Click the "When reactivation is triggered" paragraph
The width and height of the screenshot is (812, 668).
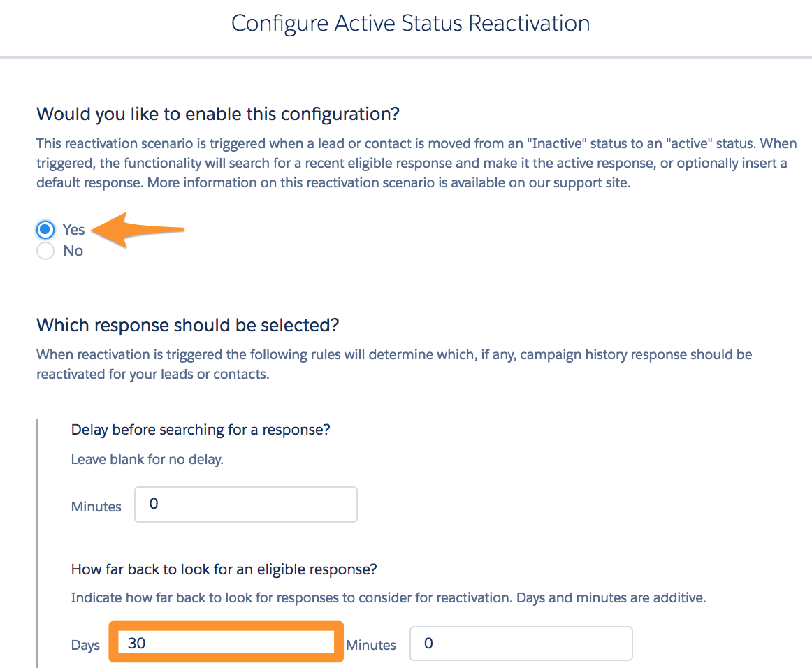click(x=394, y=364)
